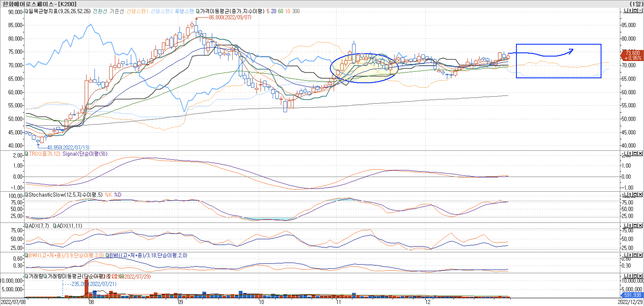This screenshot has height=306, width=644.
Task: Click the 'L' icon in the price chart panel
Action: (x=626, y=10)
